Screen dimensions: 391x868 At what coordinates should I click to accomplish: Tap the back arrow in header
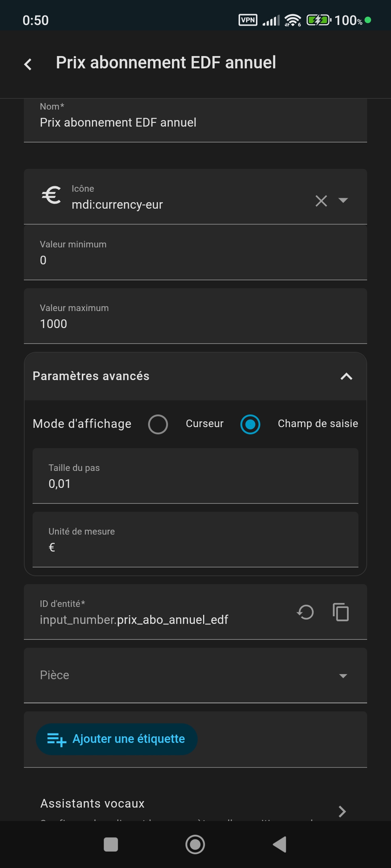28,64
